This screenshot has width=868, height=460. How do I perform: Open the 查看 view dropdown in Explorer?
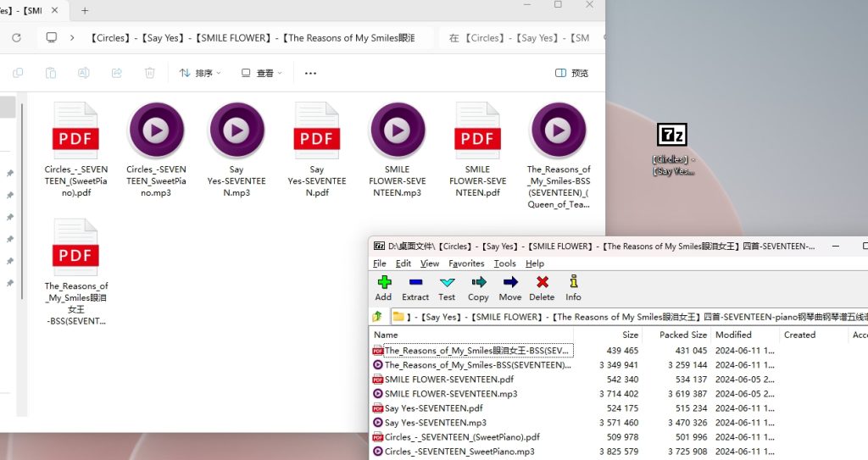(x=261, y=73)
